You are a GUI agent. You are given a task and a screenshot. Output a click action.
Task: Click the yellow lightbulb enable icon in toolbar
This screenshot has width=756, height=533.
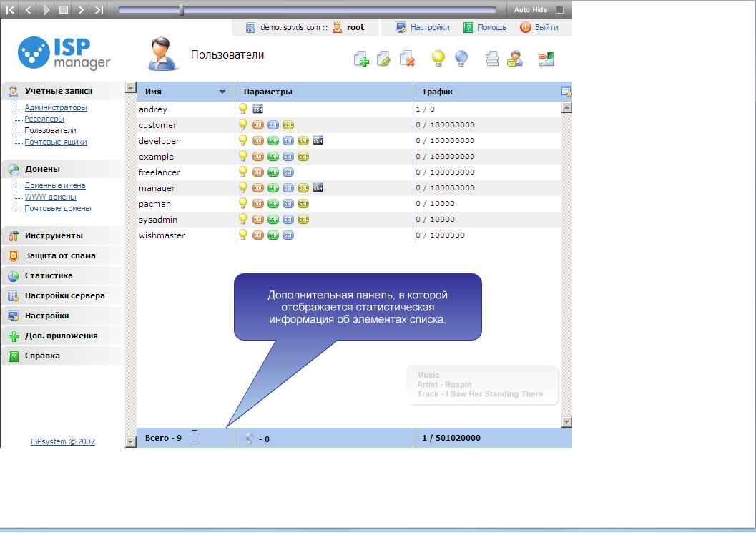pos(438,59)
